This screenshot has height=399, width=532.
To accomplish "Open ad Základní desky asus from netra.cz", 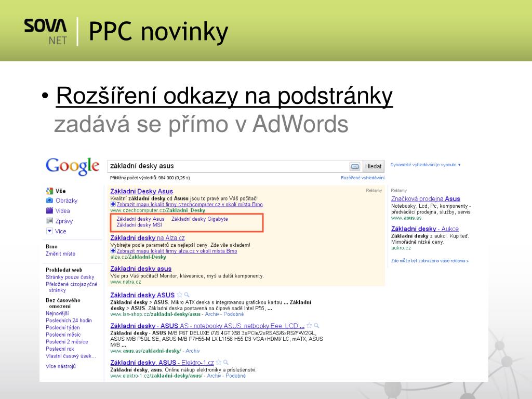I will tap(141, 269).
